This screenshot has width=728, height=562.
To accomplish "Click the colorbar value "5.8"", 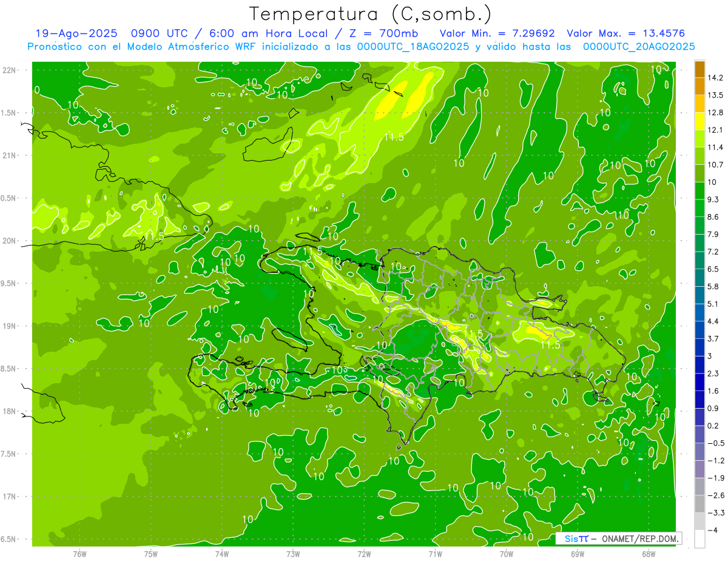I will click(x=714, y=286).
